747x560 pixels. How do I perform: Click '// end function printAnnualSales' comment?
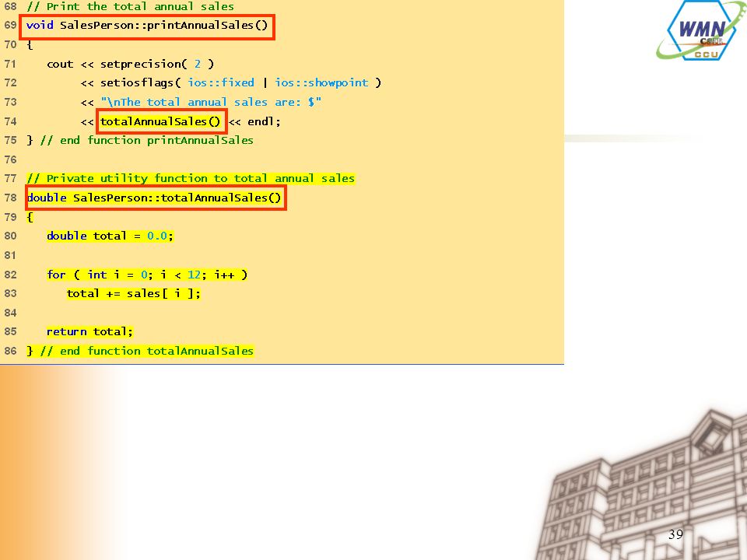pos(147,141)
